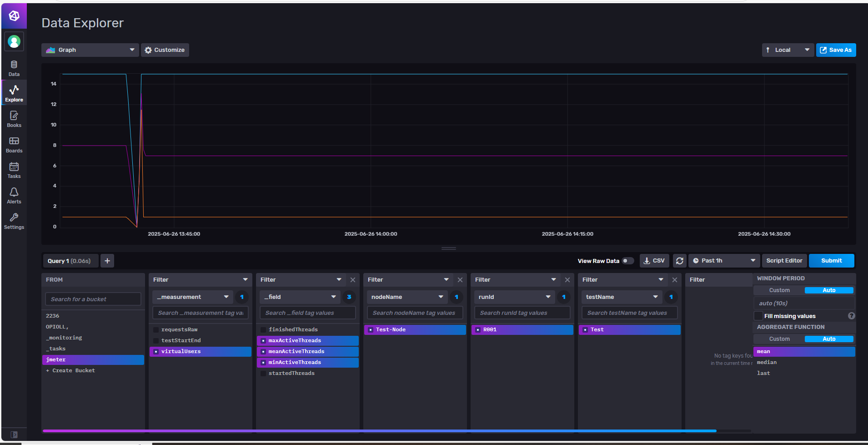Open the nodeName key dropdown
868x445 pixels.
pos(407,297)
